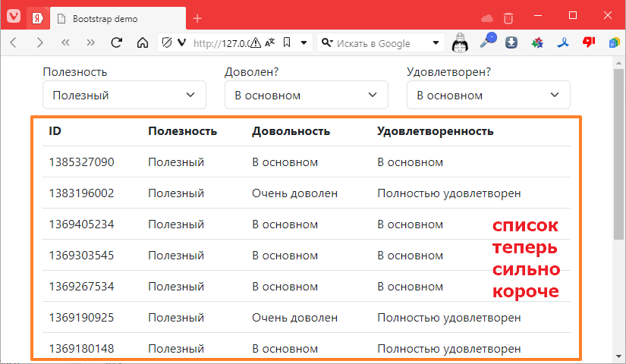Viewport: 626px width, 364px height.
Task: Bookmark this page via address bar icon
Action: (x=286, y=43)
